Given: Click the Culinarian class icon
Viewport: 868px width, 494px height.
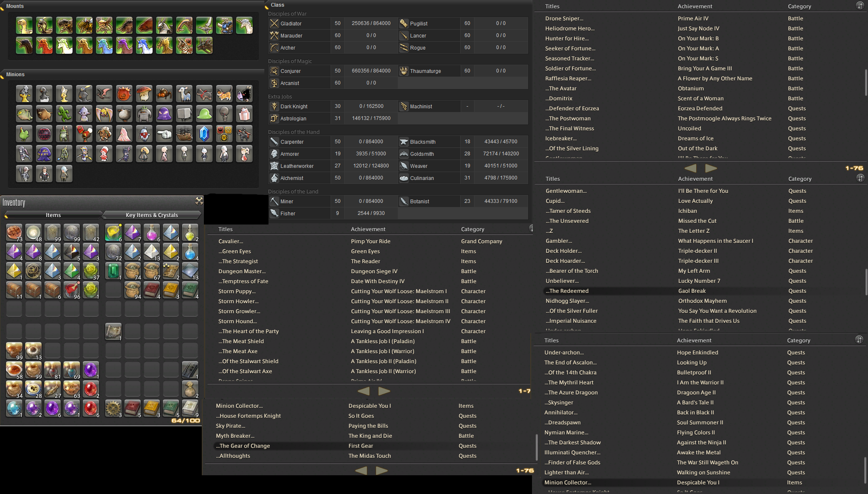Looking at the screenshot, I should (404, 178).
